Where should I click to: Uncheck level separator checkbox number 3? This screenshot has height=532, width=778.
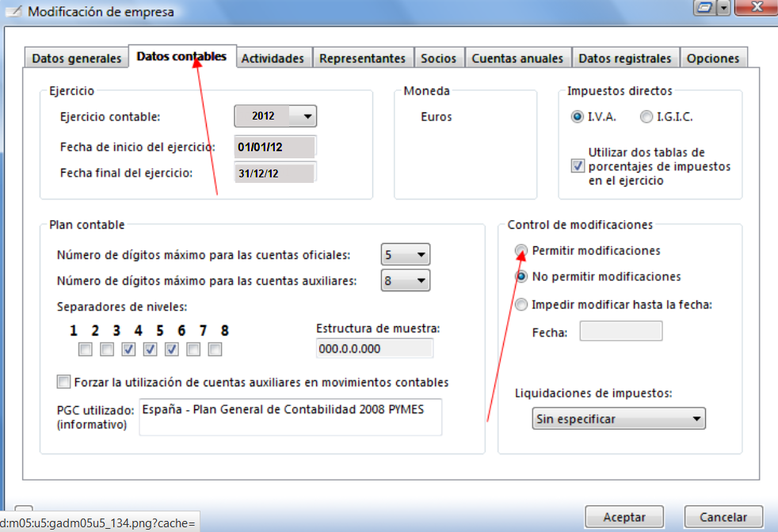point(128,349)
